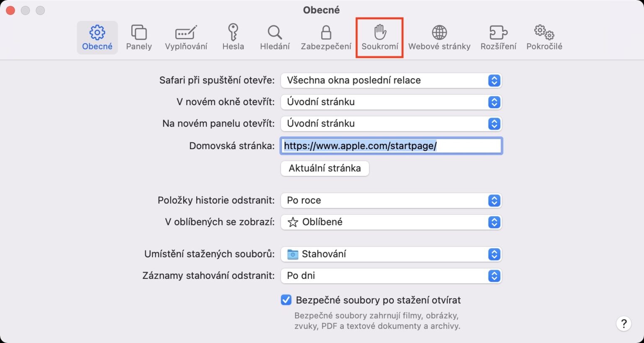Open the Po dni download records dropdown
The height and width of the screenshot is (343, 644).
tap(391, 276)
